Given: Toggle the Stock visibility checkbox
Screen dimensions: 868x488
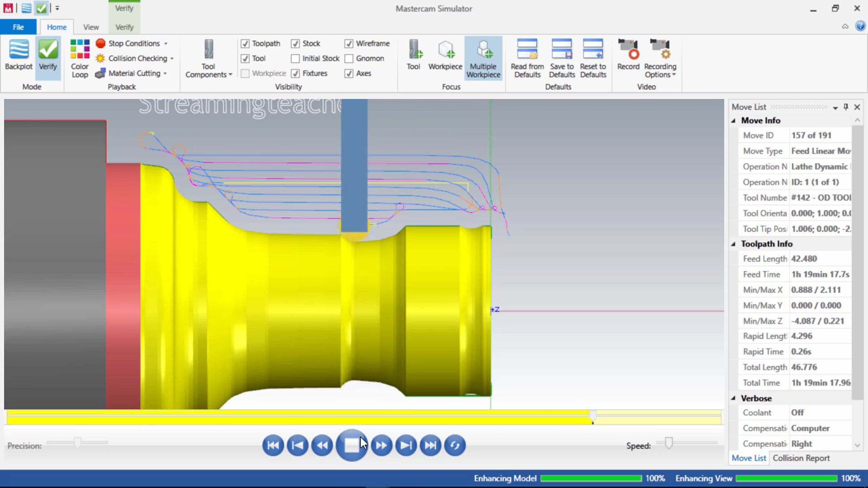Looking at the screenshot, I should pyautogui.click(x=296, y=43).
